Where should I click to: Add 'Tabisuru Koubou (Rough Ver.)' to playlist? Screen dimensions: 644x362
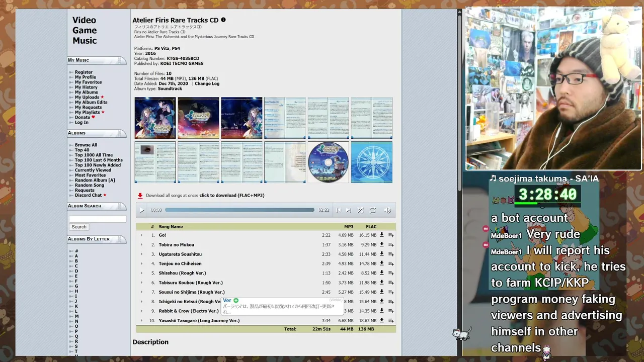(x=391, y=283)
